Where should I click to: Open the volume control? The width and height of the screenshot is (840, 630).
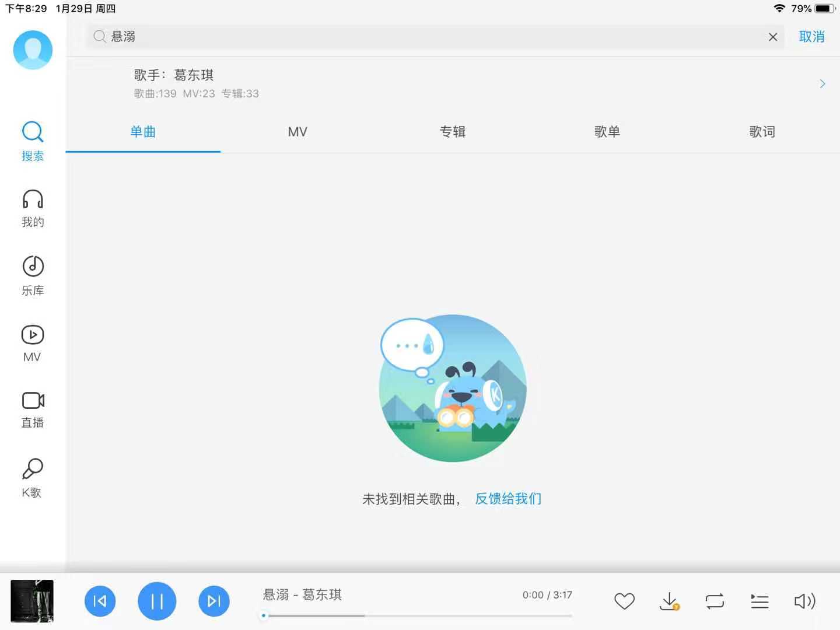(x=804, y=601)
